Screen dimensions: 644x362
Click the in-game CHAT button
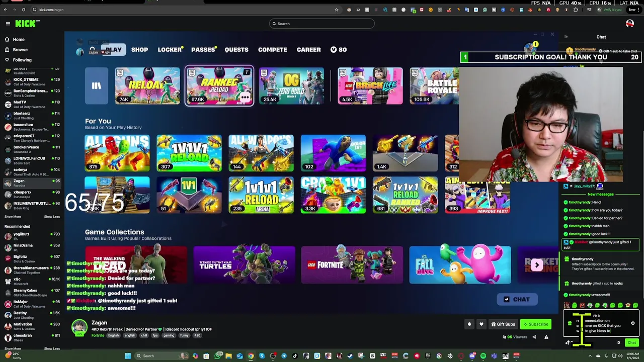516,300
